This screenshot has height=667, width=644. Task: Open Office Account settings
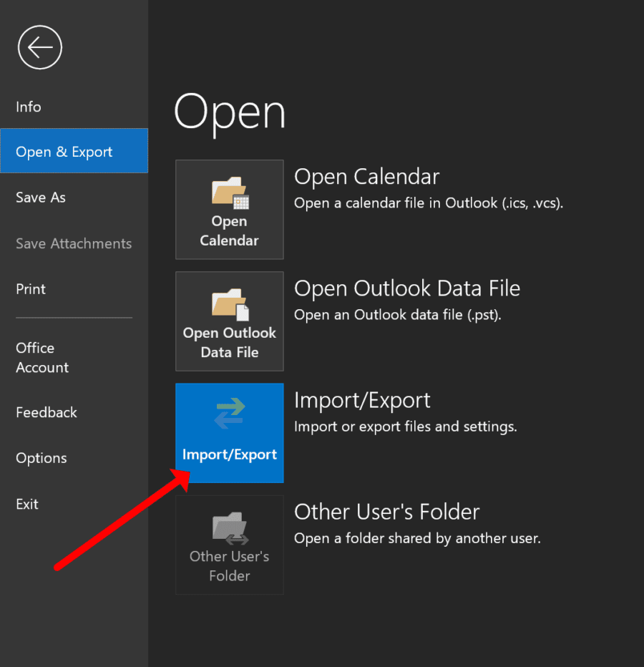click(42, 358)
